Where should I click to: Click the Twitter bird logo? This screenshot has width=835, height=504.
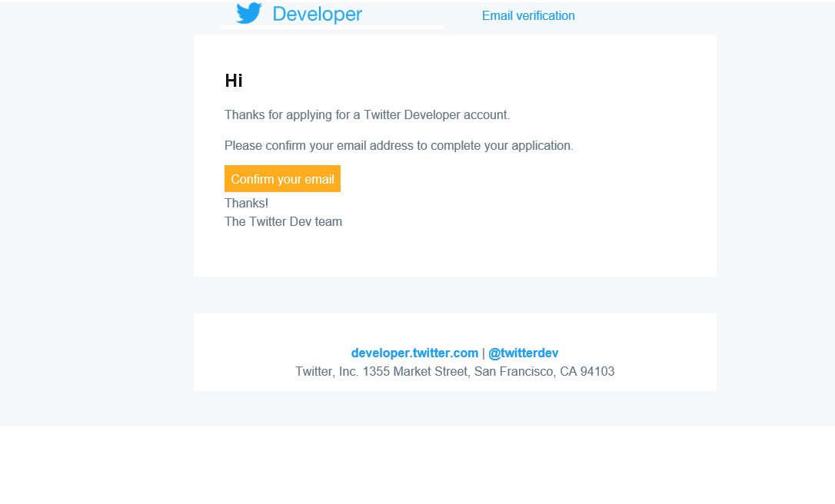(248, 13)
